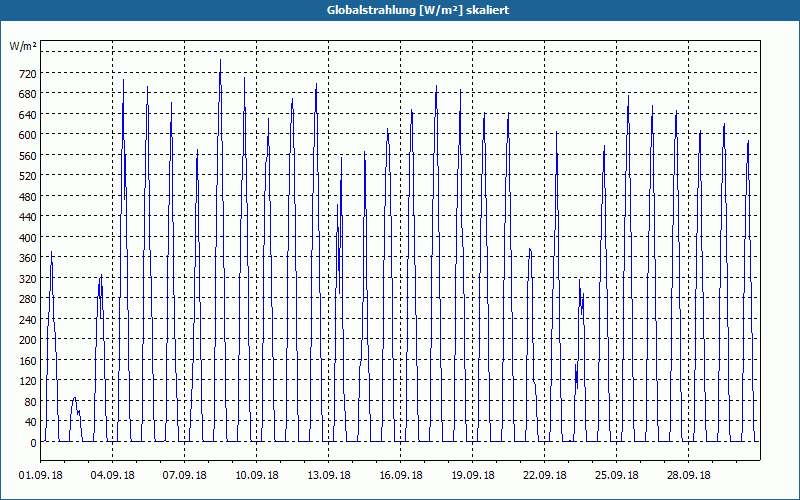Click the 16.09.18 date axis label
The width and height of the screenshot is (800, 500).
401,475
